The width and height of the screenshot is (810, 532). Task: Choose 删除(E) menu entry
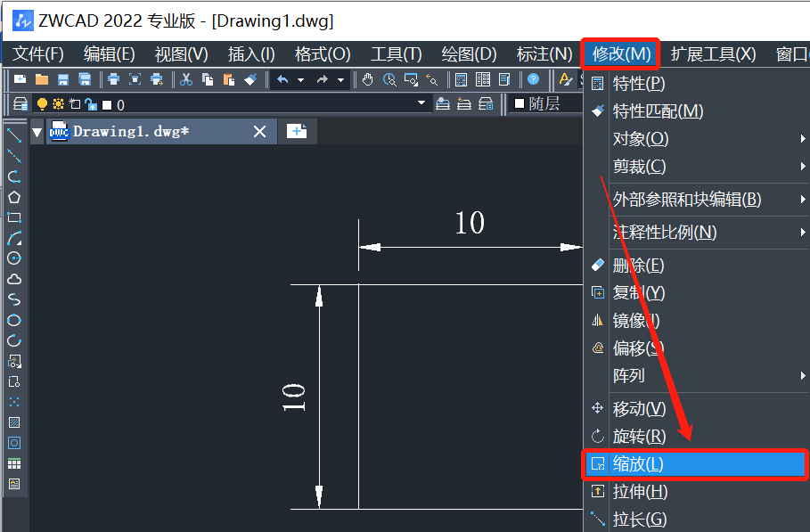pyautogui.click(x=695, y=266)
